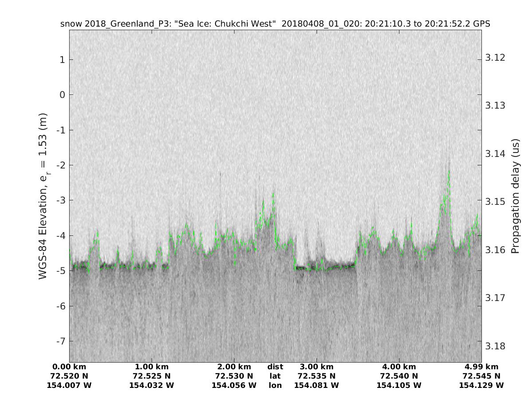532x399 pixels.
Task: Click the 1.00 km x-axis tick label
Action: coord(152,367)
